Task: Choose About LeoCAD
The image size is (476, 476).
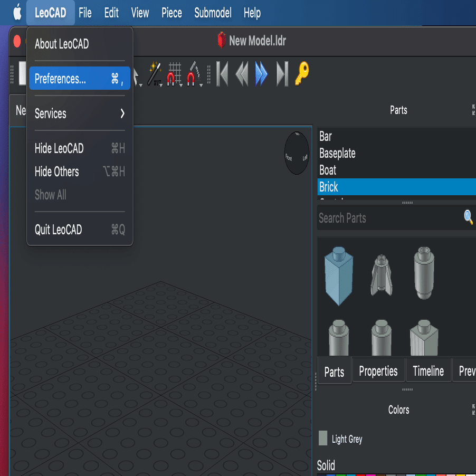Action: [80, 44]
